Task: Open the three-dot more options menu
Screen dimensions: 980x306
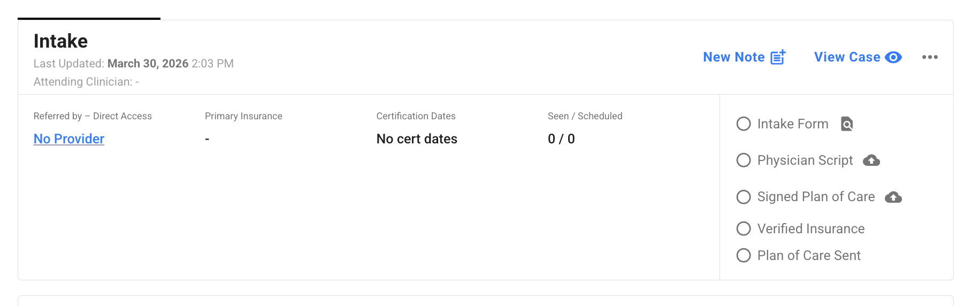Action: [930, 57]
